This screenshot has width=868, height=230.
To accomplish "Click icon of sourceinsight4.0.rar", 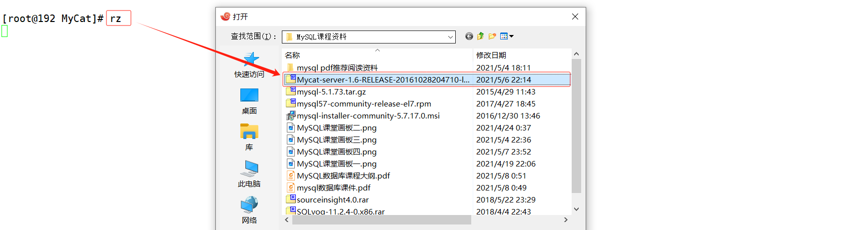I will [x=290, y=199].
